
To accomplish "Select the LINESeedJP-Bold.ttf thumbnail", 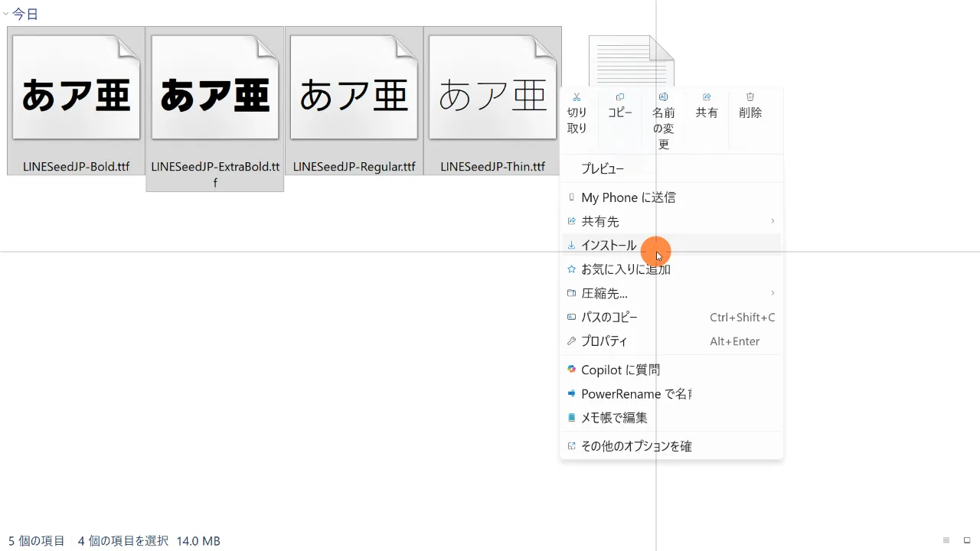I will coord(76,88).
